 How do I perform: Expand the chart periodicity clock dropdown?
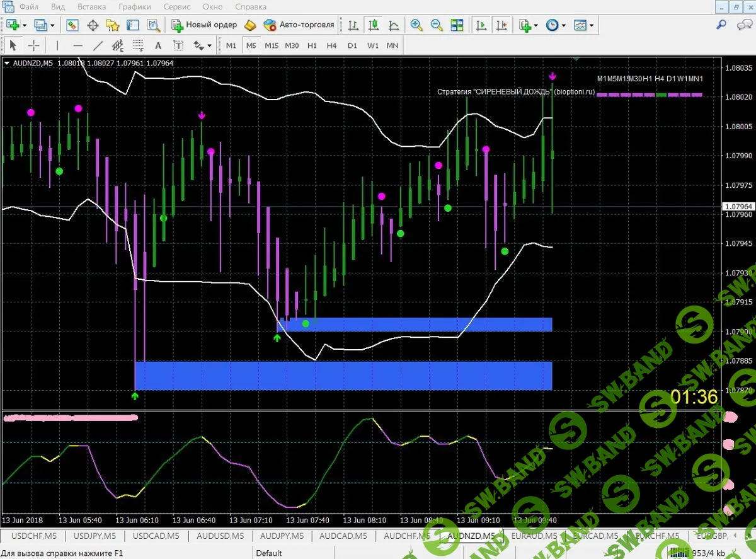pos(563,25)
